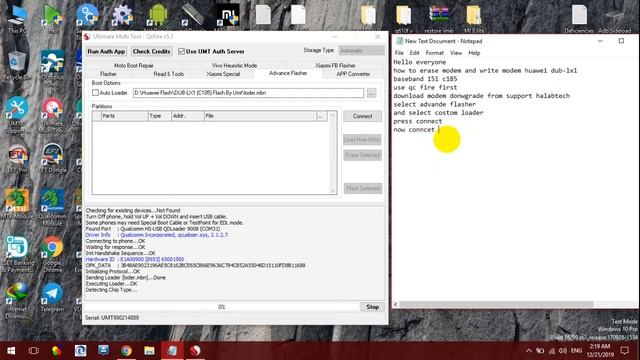Open the green Android robot desktop icon
This screenshot has height=360, width=640.
pyautogui.click(x=158, y=16)
